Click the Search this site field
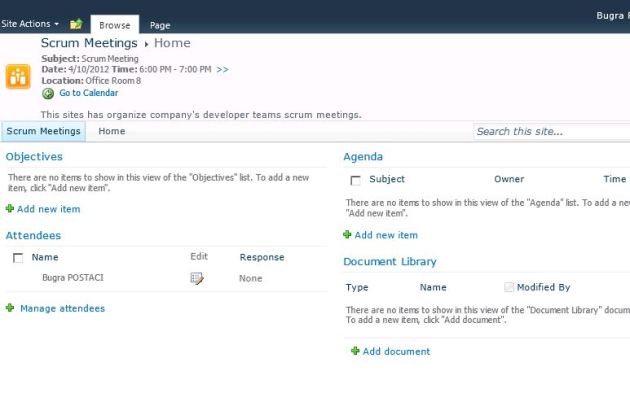 (x=550, y=131)
